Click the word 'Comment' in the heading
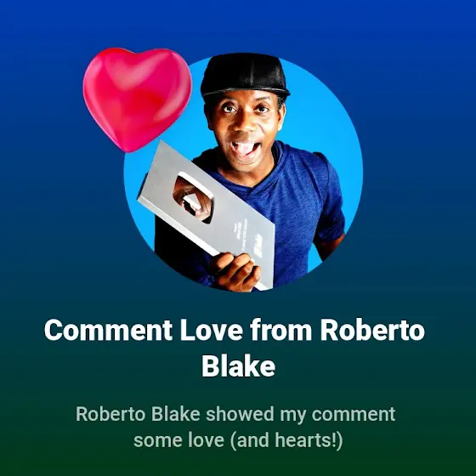The width and height of the screenshot is (476, 476). [x=109, y=330]
